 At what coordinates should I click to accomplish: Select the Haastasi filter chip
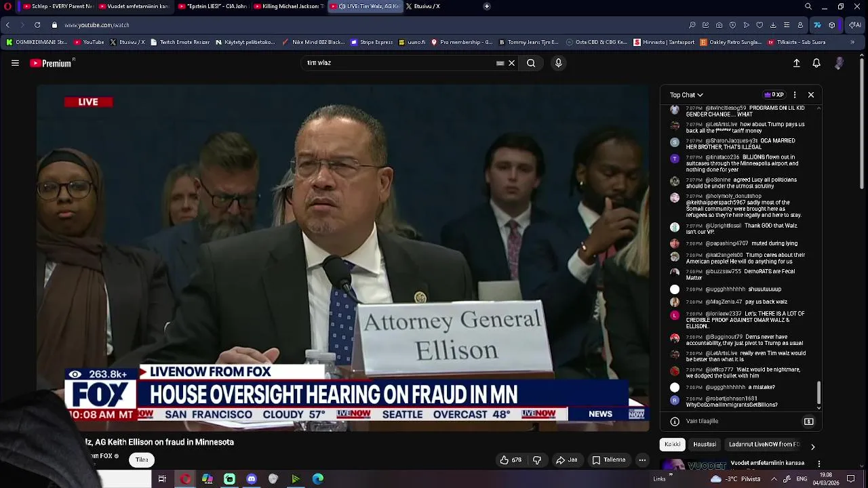tap(705, 445)
